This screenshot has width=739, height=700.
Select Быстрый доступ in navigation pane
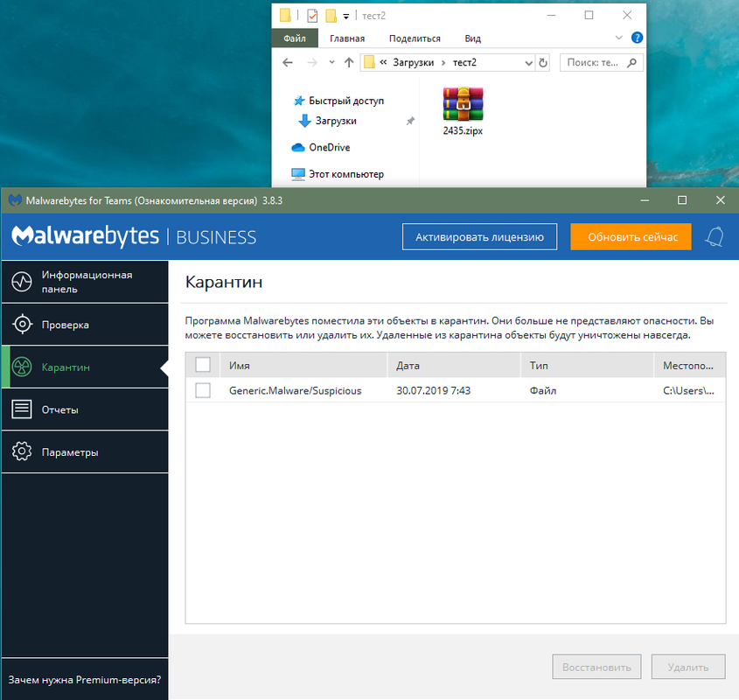point(346,101)
